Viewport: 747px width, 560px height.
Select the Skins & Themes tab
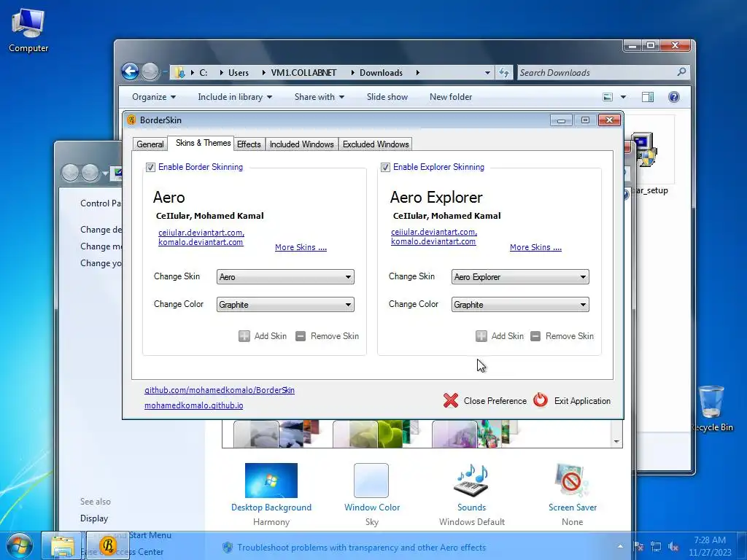tap(203, 143)
